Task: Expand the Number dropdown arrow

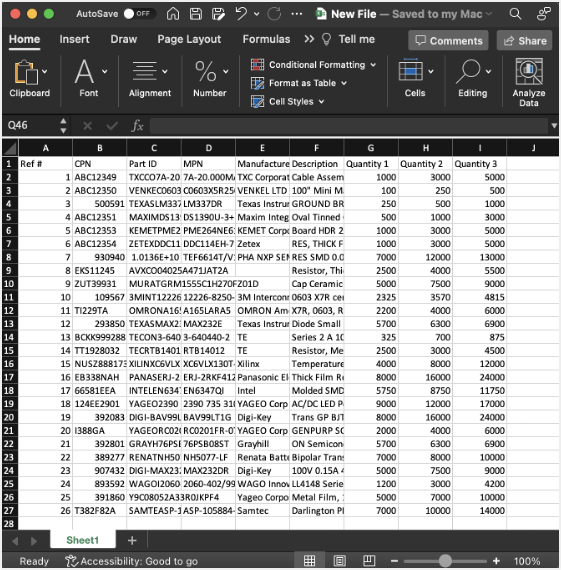Action: [226, 72]
